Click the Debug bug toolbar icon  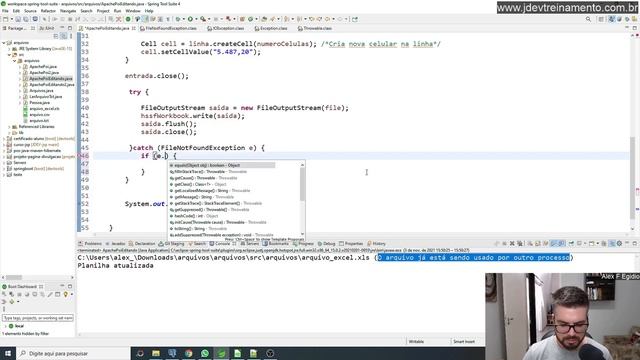(x=178, y=19)
